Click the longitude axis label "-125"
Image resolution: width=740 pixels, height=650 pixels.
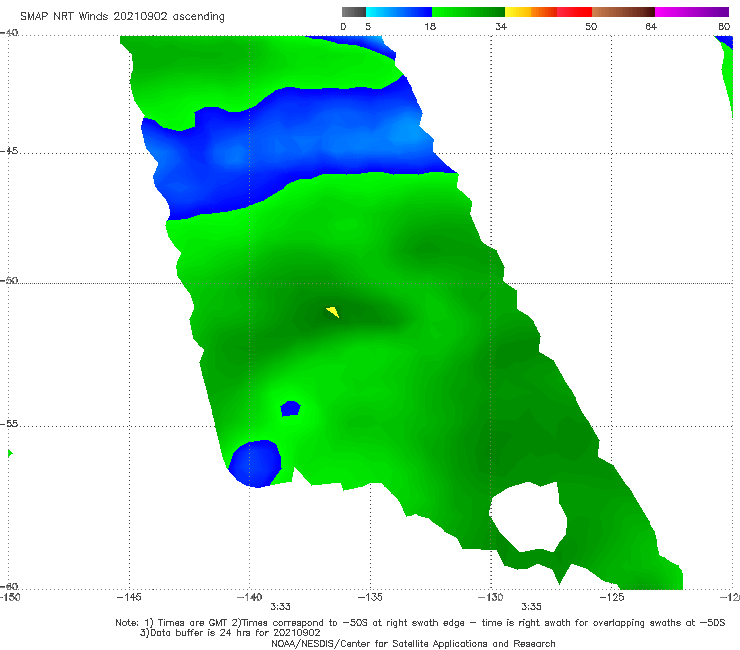[612, 597]
